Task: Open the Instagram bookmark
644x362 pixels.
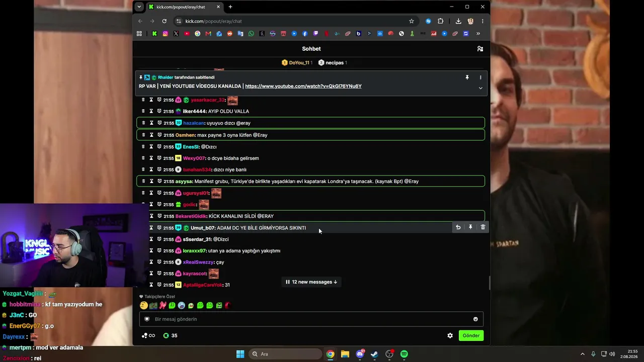Action: (x=165, y=34)
